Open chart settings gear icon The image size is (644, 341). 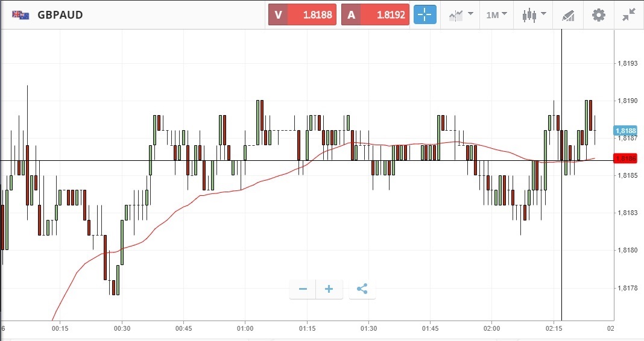tap(598, 15)
